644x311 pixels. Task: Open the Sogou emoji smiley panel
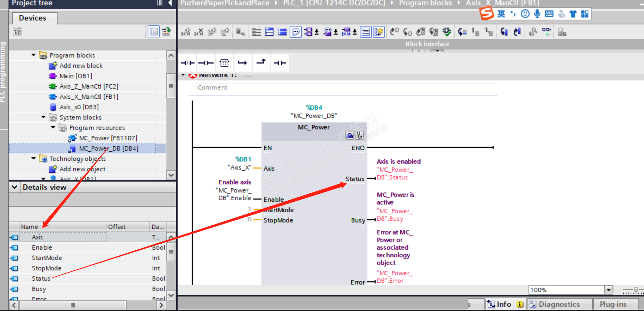tap(525, 14)
